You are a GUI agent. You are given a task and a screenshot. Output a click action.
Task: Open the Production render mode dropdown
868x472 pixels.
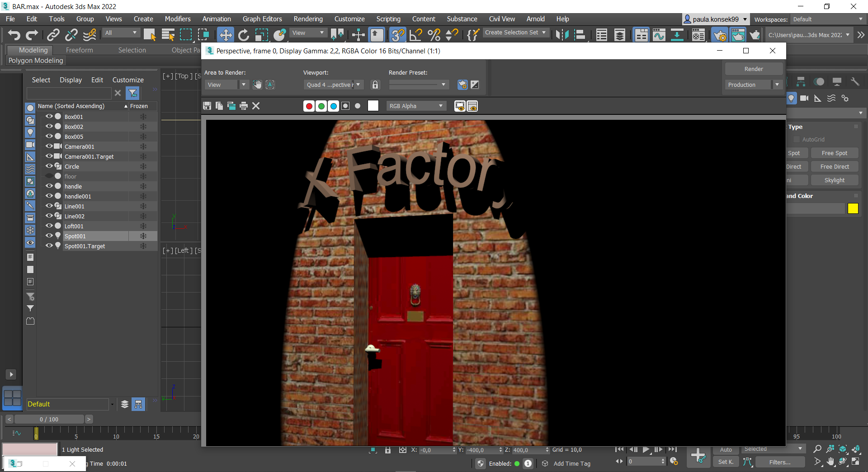(x=753, y=85)
